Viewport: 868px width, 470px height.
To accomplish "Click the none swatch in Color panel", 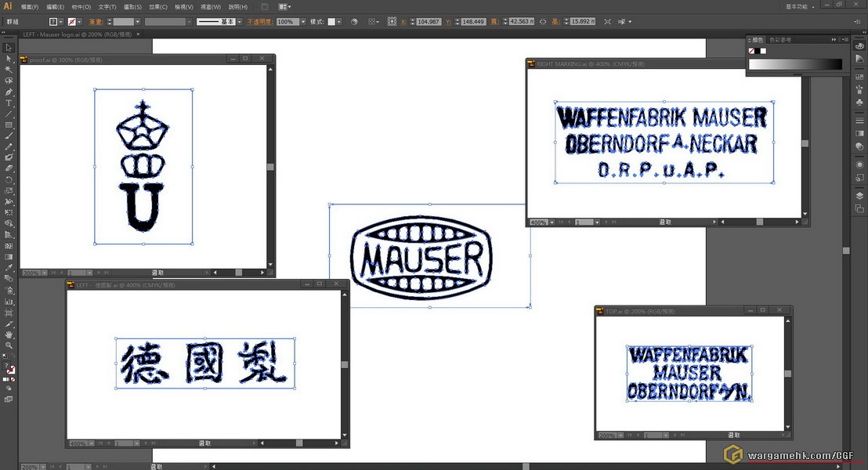I will coord(752,52).
